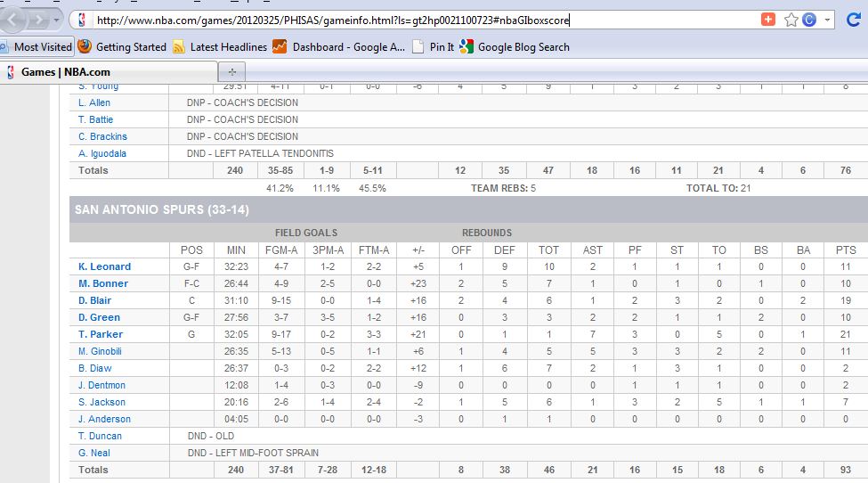The height and width of the screenshot is (483, 868).
Task: Click M. Bonner's +23 plus-minus cell
Action: click(418, 283)
